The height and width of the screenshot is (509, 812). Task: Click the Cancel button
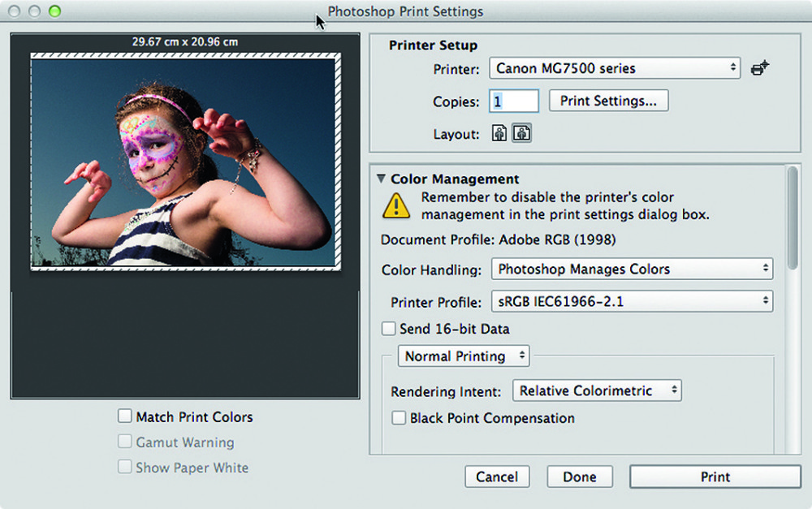[497, 477]
